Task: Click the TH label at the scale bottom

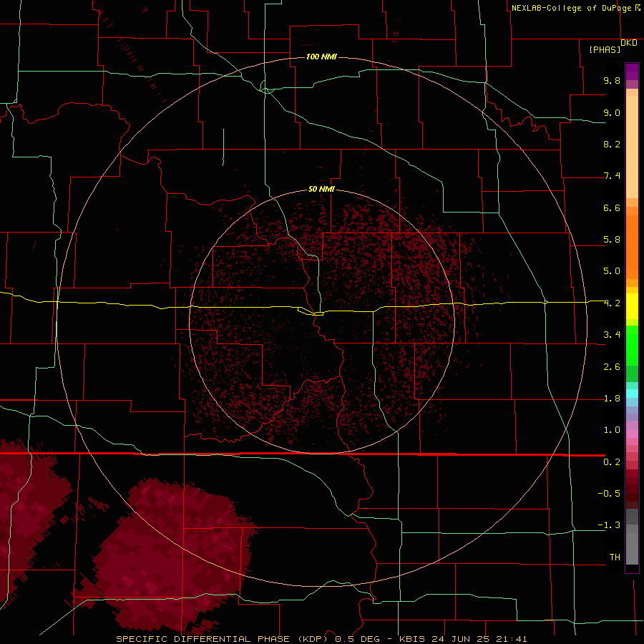Action: (x=615, y=557)
